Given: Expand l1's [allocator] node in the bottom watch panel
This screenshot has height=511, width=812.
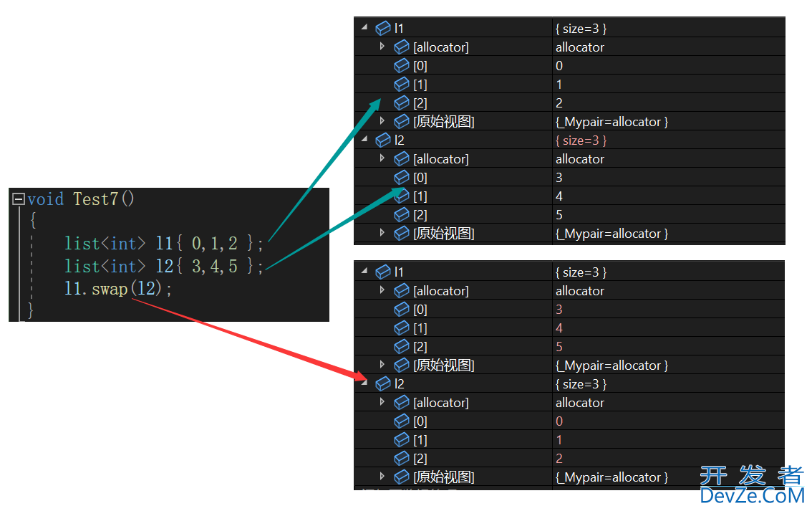Looking at the screenshot, I should click(382, 290).
